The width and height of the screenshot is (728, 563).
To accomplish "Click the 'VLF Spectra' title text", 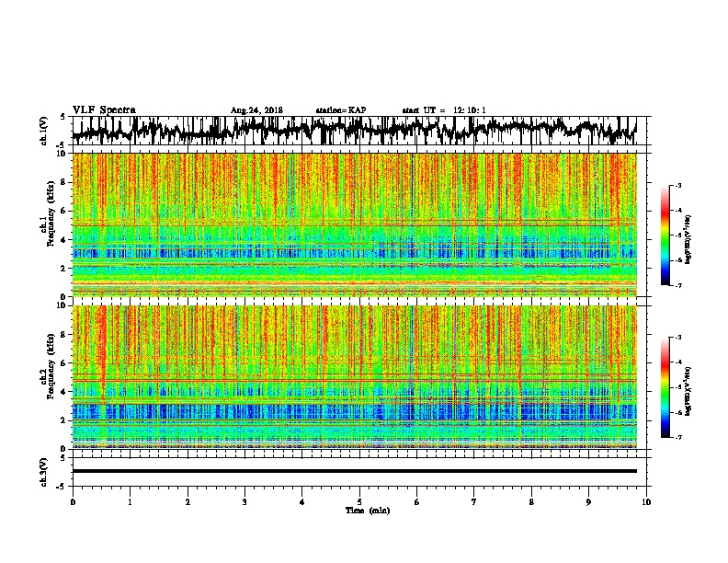I will [104, 109].
